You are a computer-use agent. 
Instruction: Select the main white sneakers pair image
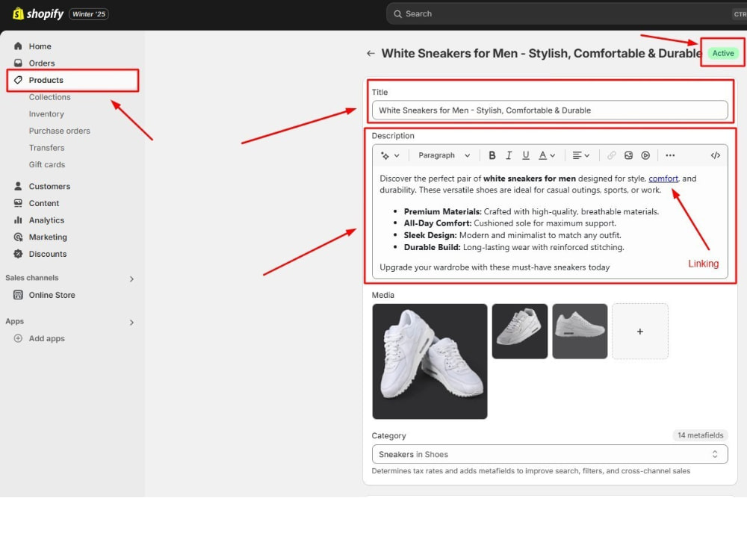(x=430, y=361)
